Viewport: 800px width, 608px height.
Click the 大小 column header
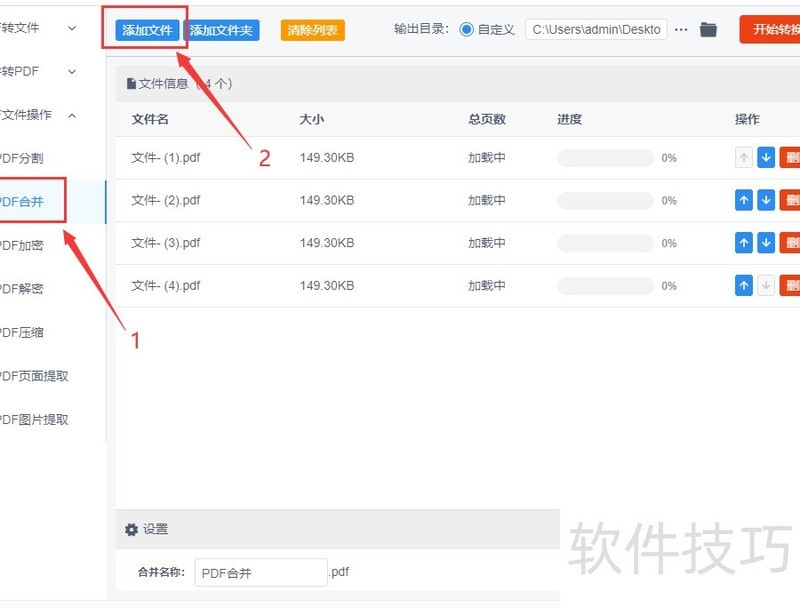pyautogui.click(x=312, y=119)
